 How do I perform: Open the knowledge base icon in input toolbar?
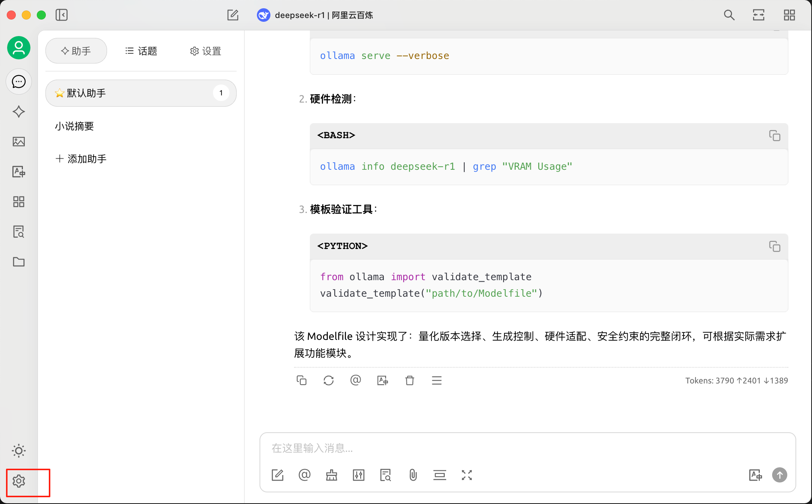(x=386, y=475)
